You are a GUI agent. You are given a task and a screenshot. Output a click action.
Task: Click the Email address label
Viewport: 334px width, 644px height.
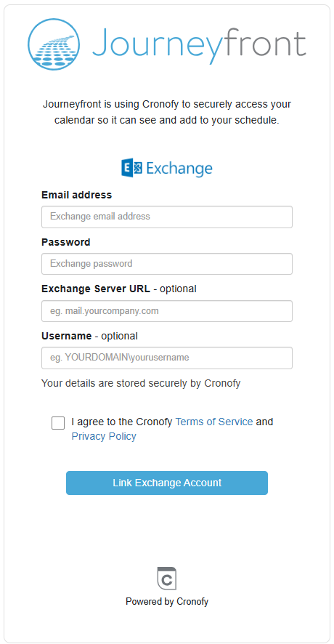[77, 195]
